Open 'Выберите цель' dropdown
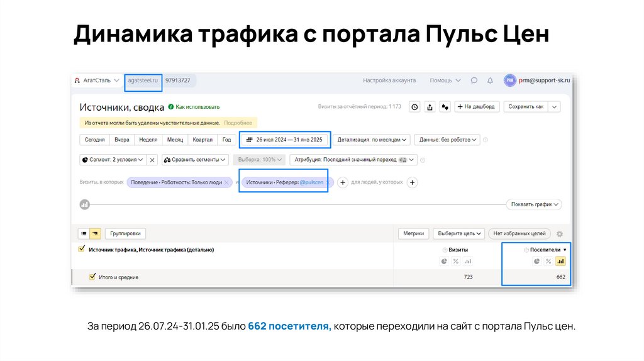644x361 pixels. click(x=458, y=234)
